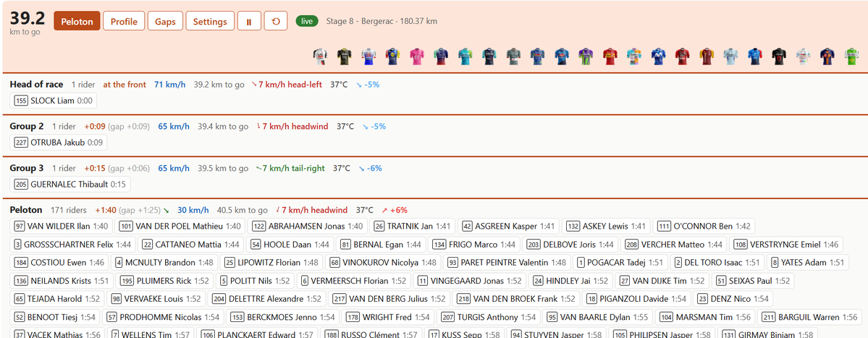Select rider 8 YATES Adam
Viewport: 868px width, 338px height.
click(x=807, y=263)
